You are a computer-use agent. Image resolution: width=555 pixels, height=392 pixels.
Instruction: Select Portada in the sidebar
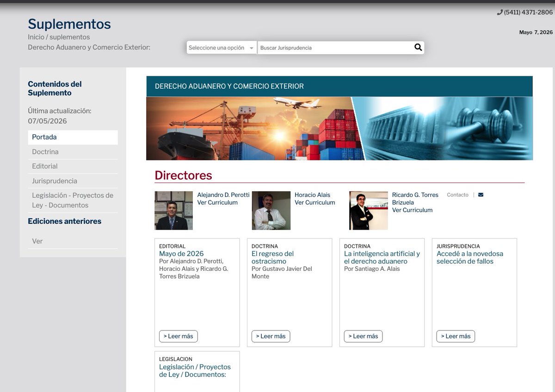[73, 137]
